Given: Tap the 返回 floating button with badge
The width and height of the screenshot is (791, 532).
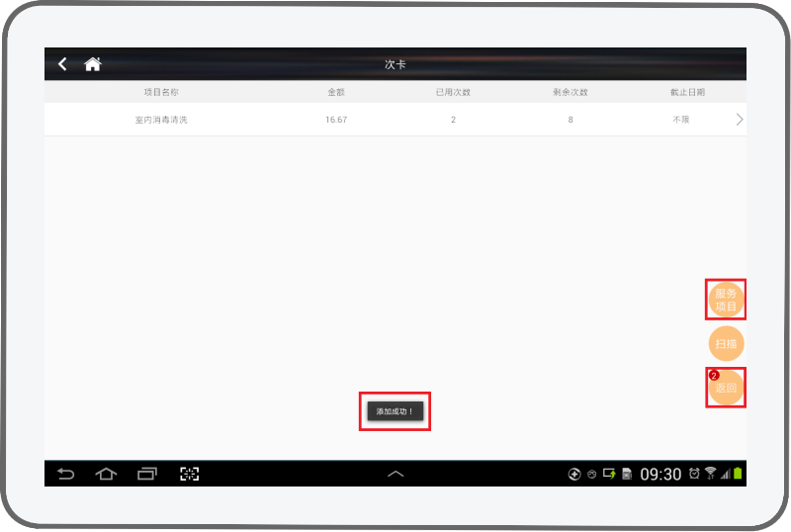Looking at the screenshot, I should coord(726,388).
